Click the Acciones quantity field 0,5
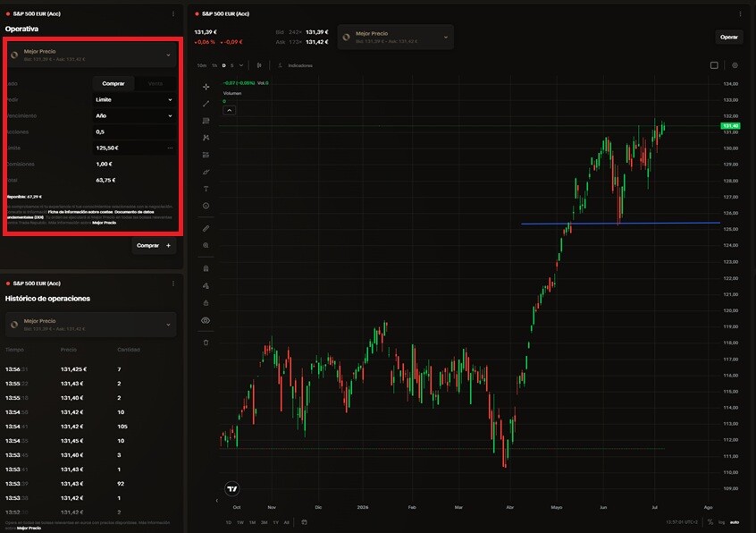Image resolution: width=756 pixels, height=533 pixels. pyautogui.click(x=134, y=131)
